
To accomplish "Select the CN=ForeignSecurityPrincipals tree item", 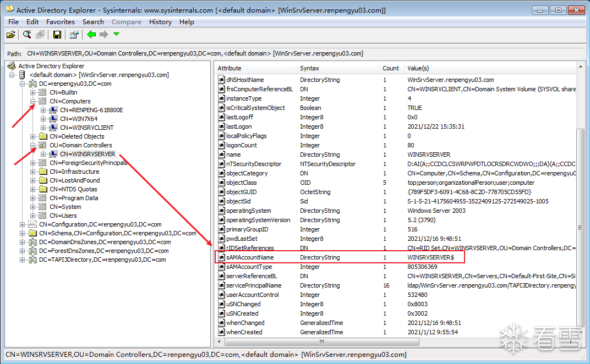I will click(x=89, y=163).
